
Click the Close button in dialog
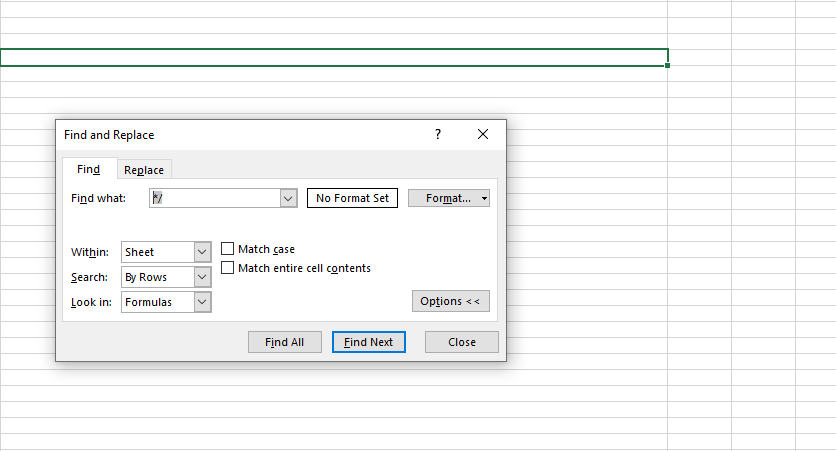461,342
